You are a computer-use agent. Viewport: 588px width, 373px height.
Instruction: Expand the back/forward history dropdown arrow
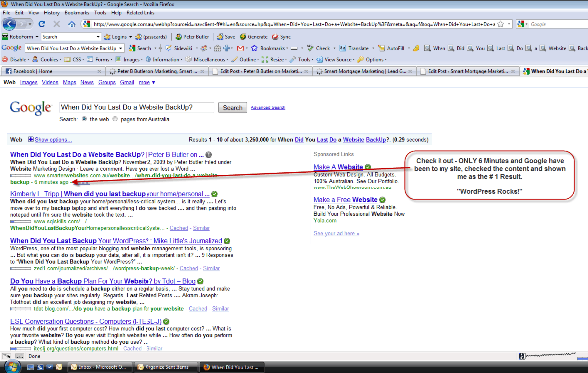point(30,24)
